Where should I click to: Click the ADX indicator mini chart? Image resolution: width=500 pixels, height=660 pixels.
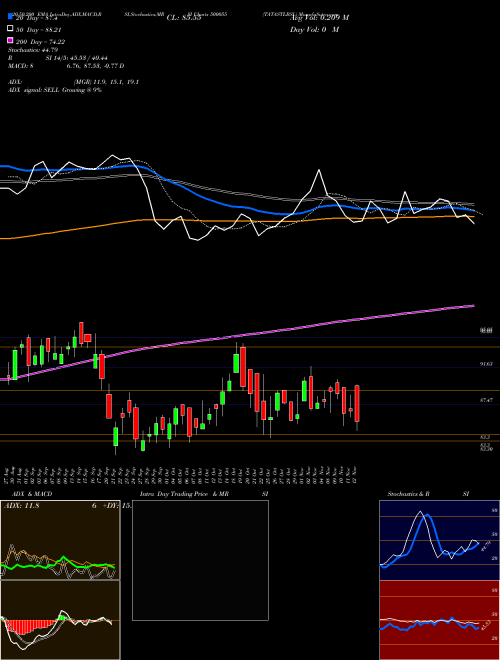click(60, 540)
